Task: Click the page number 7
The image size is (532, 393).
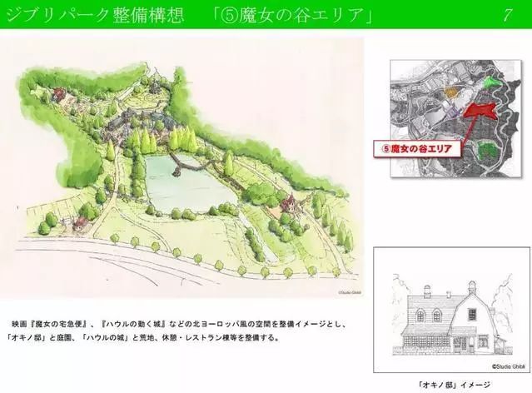Action: pos(508,15)
